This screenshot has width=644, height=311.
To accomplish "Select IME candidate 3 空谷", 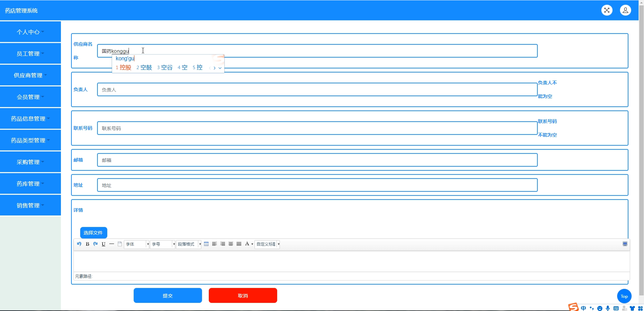I will (x=165, y=67).
